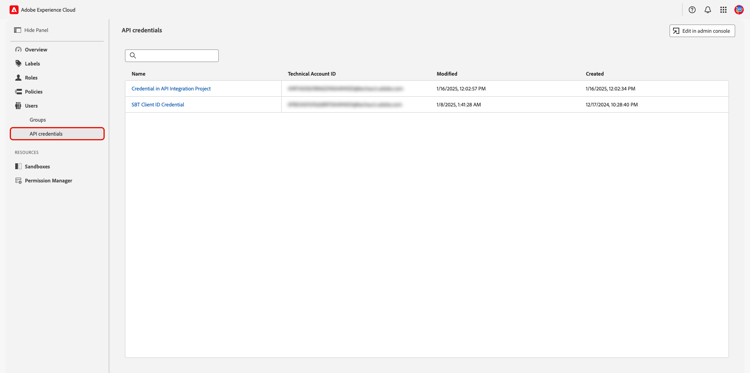The image size is (750, 373).
Task: Click the Permission Manager icon
Action: 18,181
